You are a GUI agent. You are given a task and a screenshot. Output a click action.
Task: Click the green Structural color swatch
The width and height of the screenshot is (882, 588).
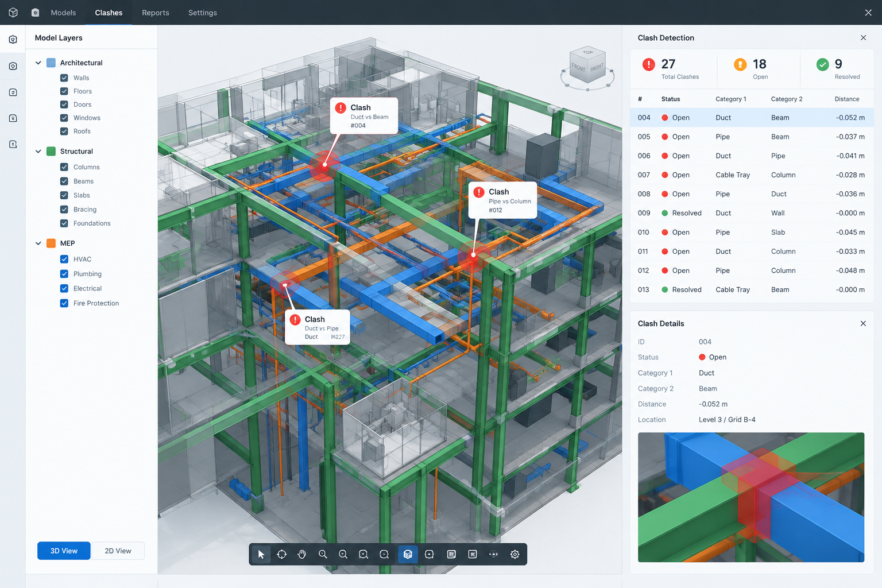(x=51, y=152)
